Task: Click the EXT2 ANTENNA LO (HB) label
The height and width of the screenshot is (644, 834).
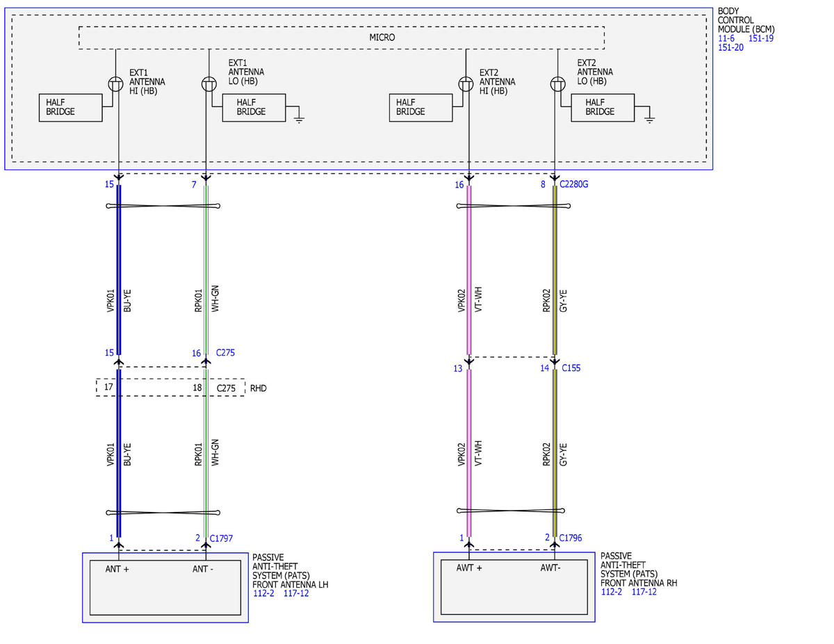Action: pos(595,72)
